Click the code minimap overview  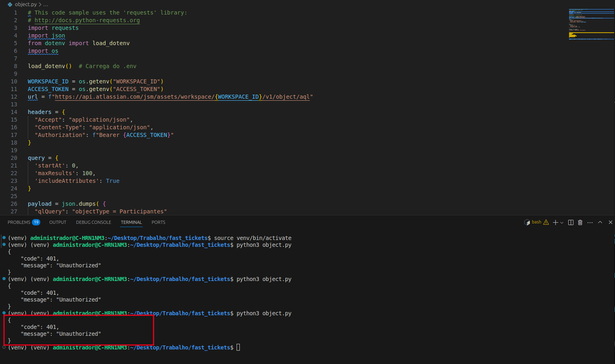point(591,25)
